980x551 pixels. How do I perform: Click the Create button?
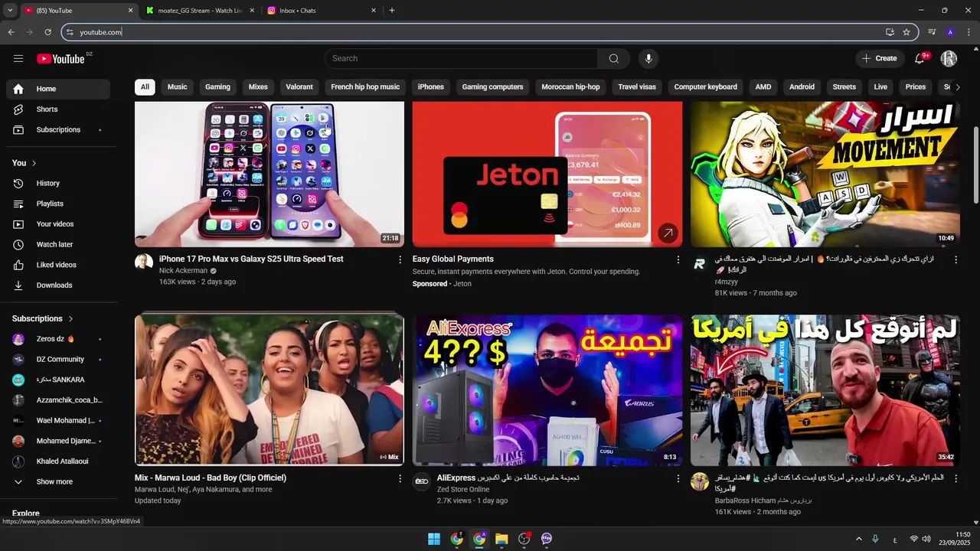click(879, 58)
